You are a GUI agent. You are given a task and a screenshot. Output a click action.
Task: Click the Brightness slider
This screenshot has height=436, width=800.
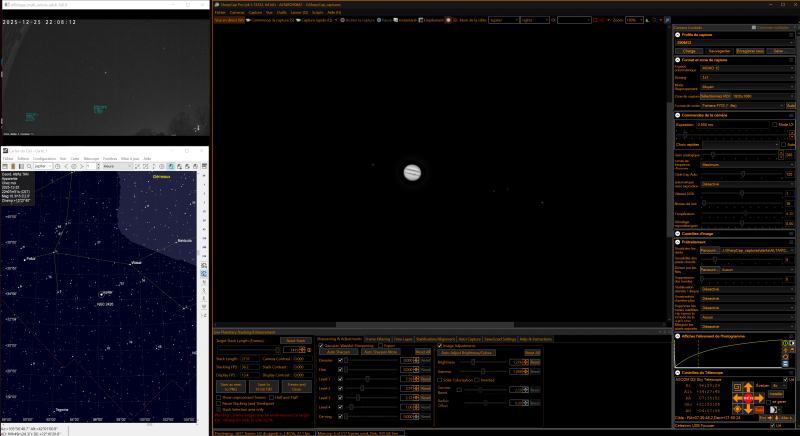point(482,362)
